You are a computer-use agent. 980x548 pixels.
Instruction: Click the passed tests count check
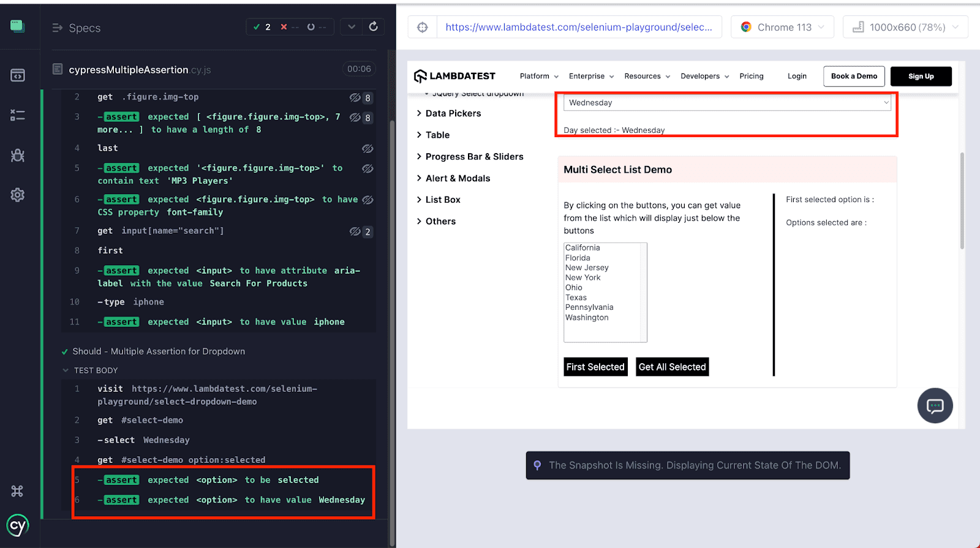point(262,27)
